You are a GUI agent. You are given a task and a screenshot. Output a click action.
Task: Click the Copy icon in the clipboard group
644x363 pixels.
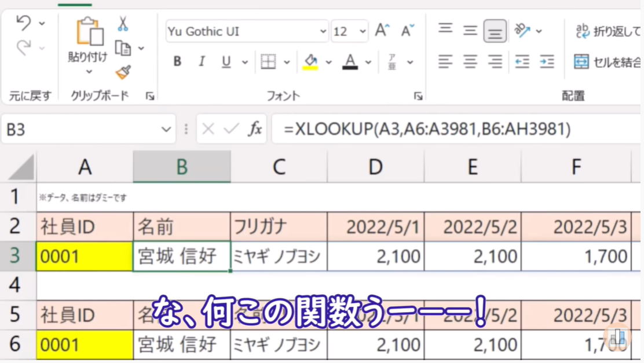coord(123,48)
